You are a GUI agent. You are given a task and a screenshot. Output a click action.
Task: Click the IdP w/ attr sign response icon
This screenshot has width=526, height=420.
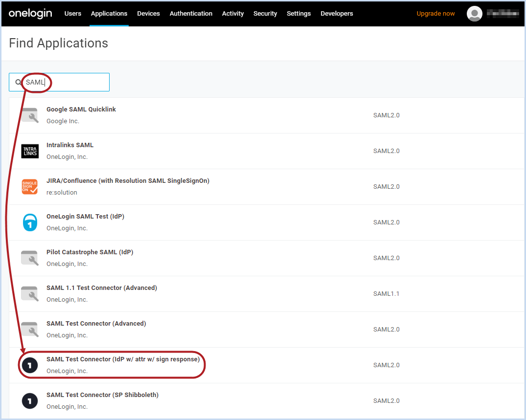pos(30,365)
